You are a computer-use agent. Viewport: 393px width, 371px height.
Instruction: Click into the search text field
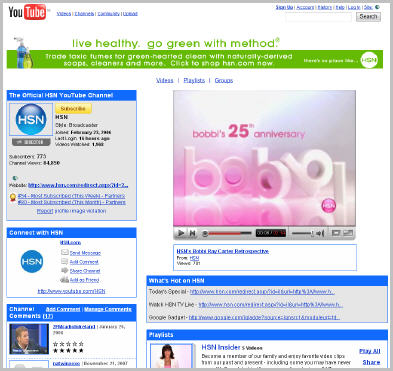point(319,17)
